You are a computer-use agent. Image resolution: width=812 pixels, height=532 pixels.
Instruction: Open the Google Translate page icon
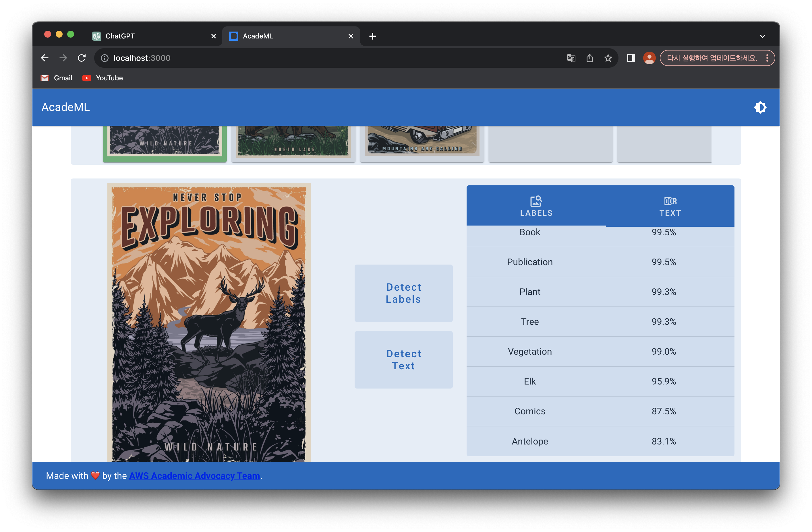pos(571,58)
